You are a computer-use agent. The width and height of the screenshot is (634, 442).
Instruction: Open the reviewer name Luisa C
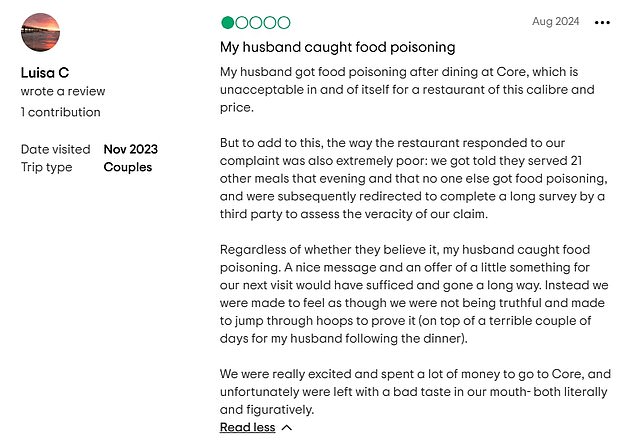click(x=45, y=73)
